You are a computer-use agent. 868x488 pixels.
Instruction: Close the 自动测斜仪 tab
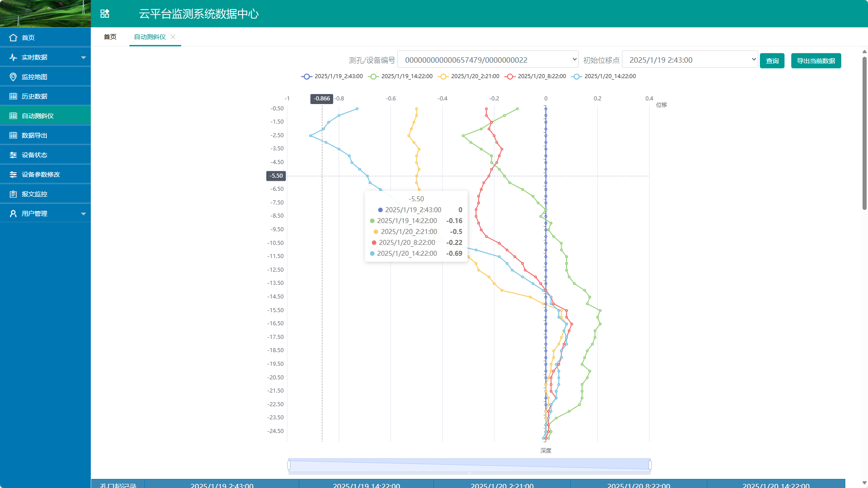pyautogui.click(x=173, y=37)
